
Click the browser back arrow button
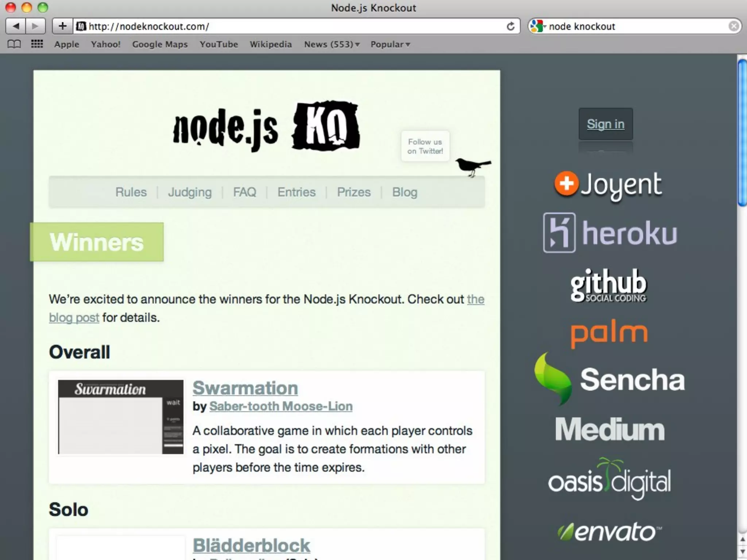coord(16,26)
